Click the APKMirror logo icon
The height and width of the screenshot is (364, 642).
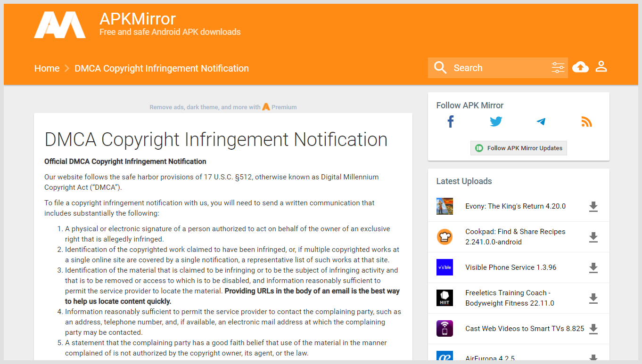click(60, 25)
